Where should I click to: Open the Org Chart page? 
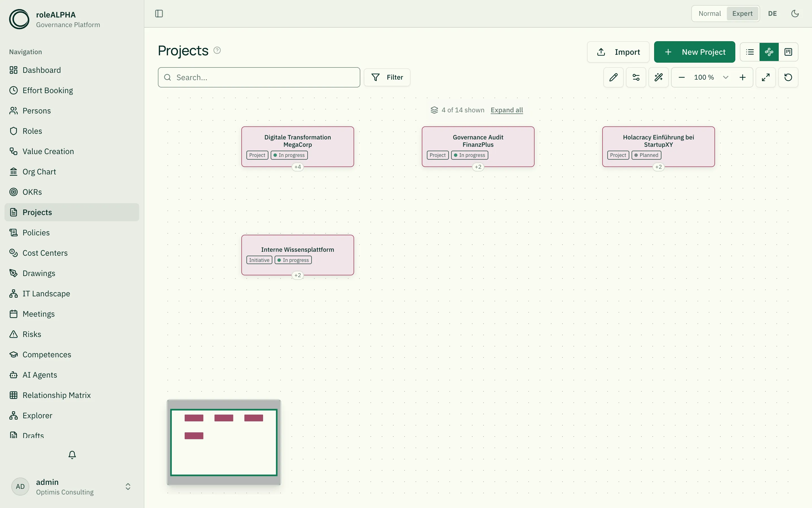(72, 172)
